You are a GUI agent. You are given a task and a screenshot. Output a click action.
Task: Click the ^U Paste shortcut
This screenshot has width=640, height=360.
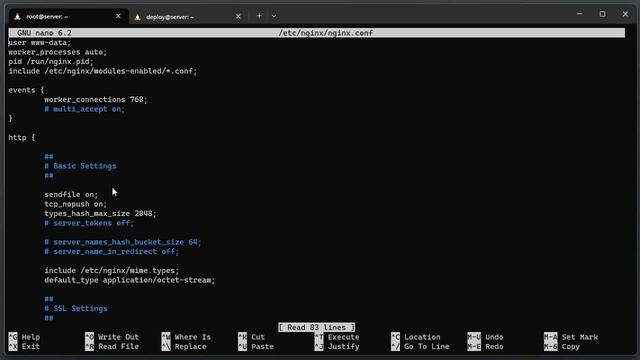(x=256, y=346)
